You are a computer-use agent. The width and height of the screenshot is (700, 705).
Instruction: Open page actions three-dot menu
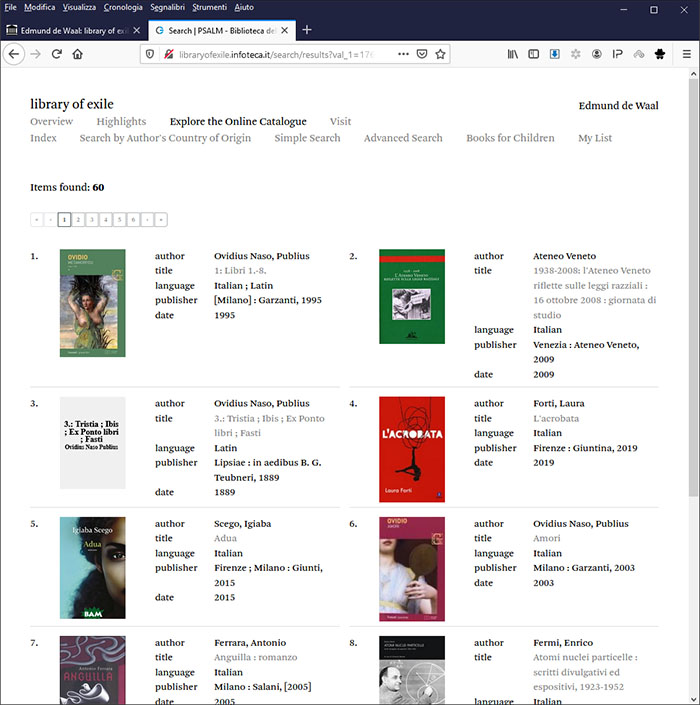tap(403, 54)
